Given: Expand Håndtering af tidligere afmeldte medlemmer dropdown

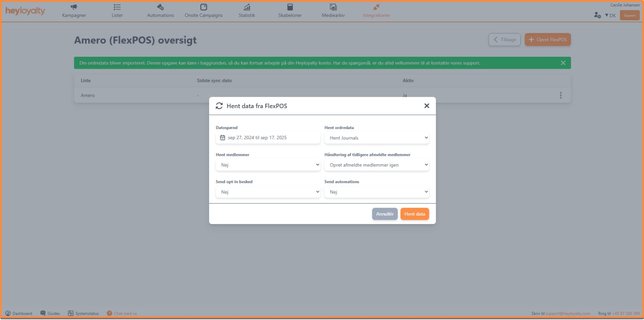Looking at the screenshot, I should [x=376, y=165].
